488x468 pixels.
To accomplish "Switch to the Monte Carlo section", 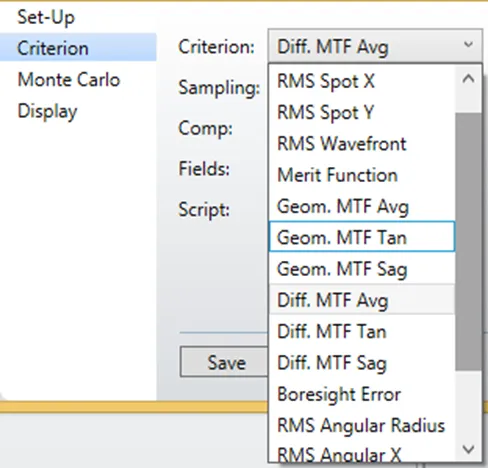I will pyautogui.click(x=69, y=80).
